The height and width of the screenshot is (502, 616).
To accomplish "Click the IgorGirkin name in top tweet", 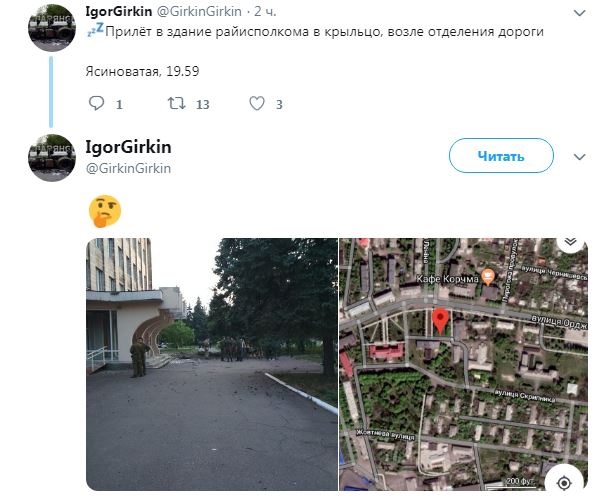I will (119, 11).
